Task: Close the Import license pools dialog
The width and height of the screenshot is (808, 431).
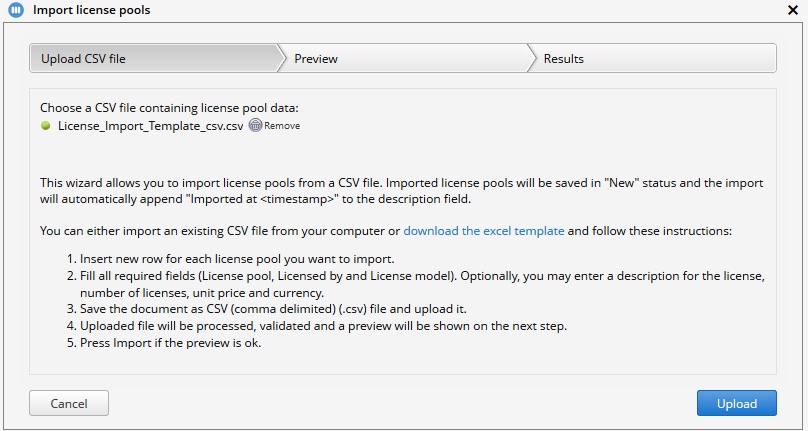Action: pos(793,10)
